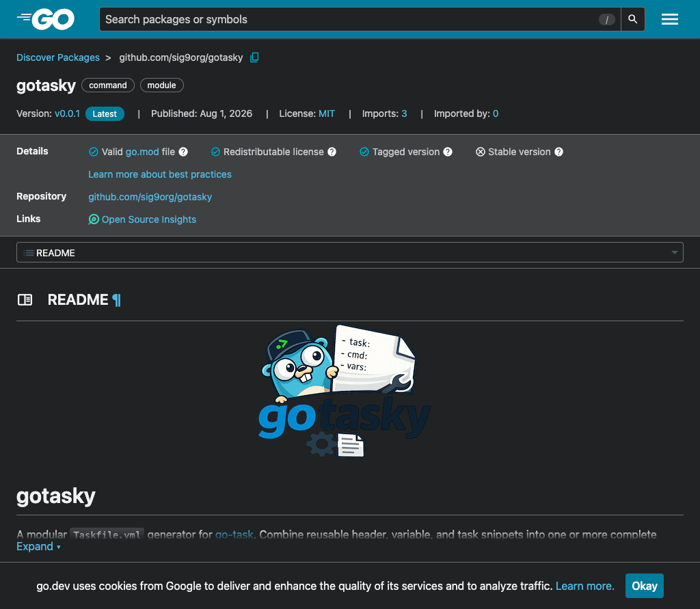View the 3 imports
Viewport: 700px width, 609px height.
[x=404, y=113]
